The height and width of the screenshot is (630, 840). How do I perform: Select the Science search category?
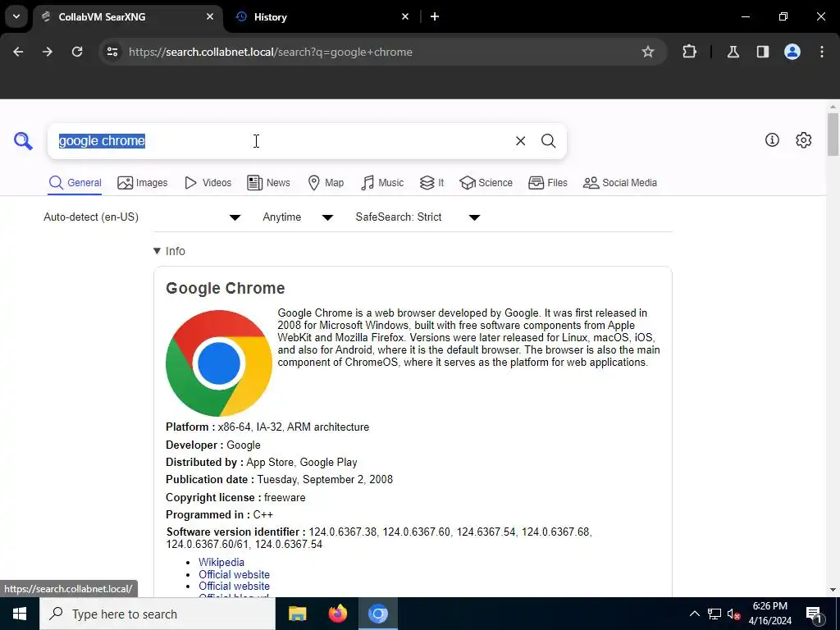pos(486,183)
